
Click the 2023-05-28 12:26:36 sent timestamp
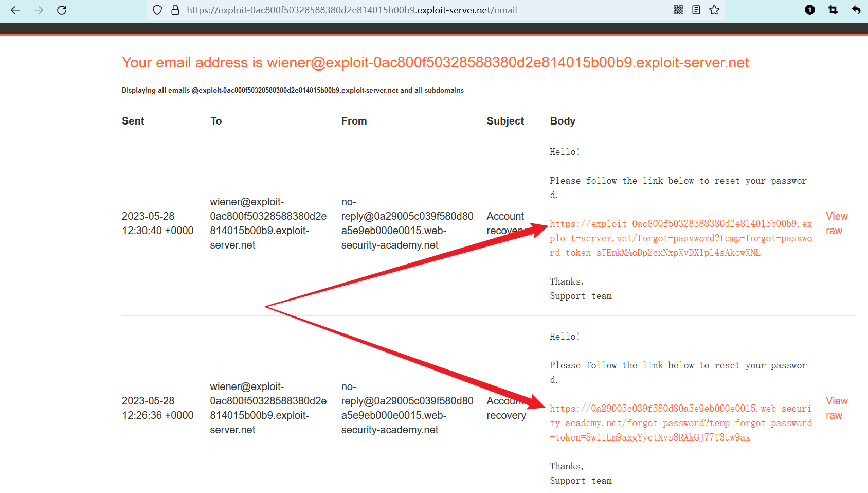(x=158, y=408)
